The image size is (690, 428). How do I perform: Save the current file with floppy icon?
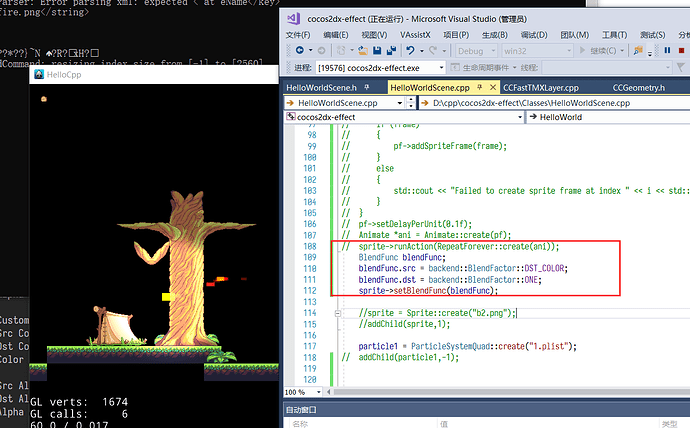tap(377, 51)
